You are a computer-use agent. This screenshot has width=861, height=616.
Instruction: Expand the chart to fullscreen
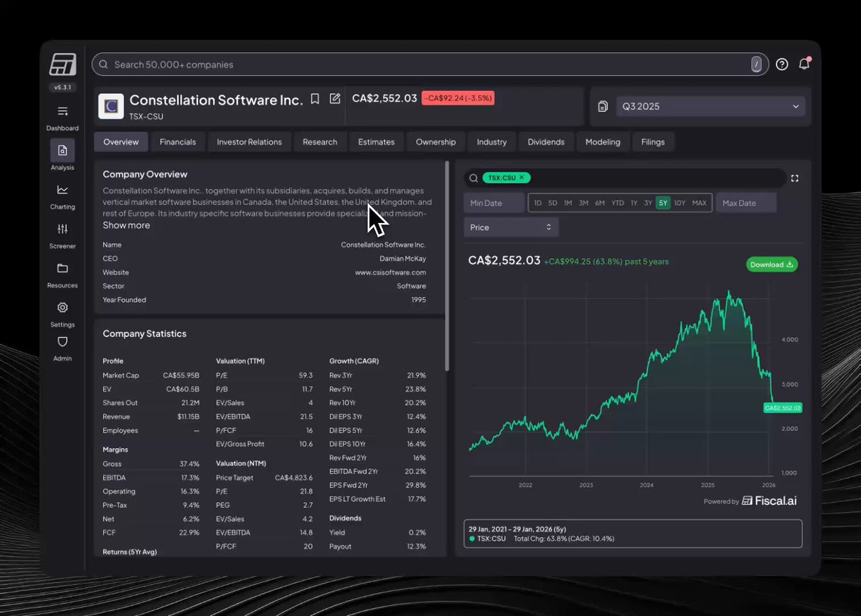click(x=794, y=178)
